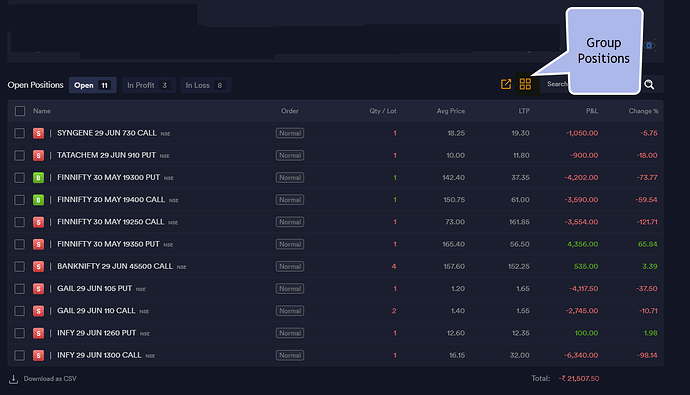
Task: Sort by the P&L column header
Action: (x=592, y=111)
